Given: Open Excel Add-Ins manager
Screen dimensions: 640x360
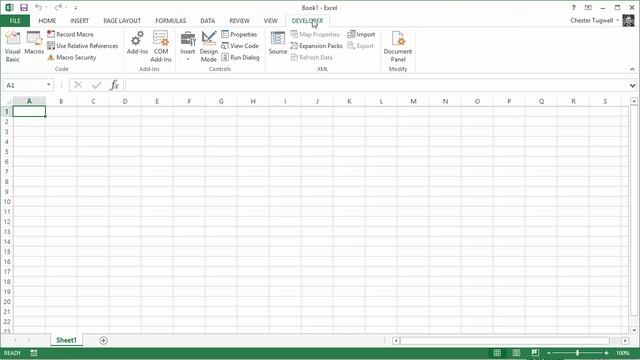Looking at the screenshot, I should (137, 43).
